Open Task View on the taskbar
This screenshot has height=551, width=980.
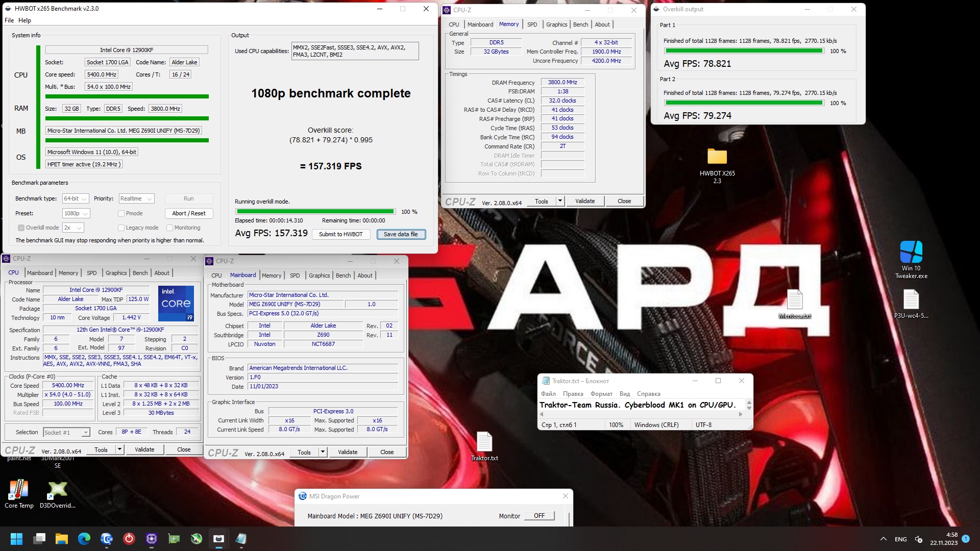tap(39, 539)
